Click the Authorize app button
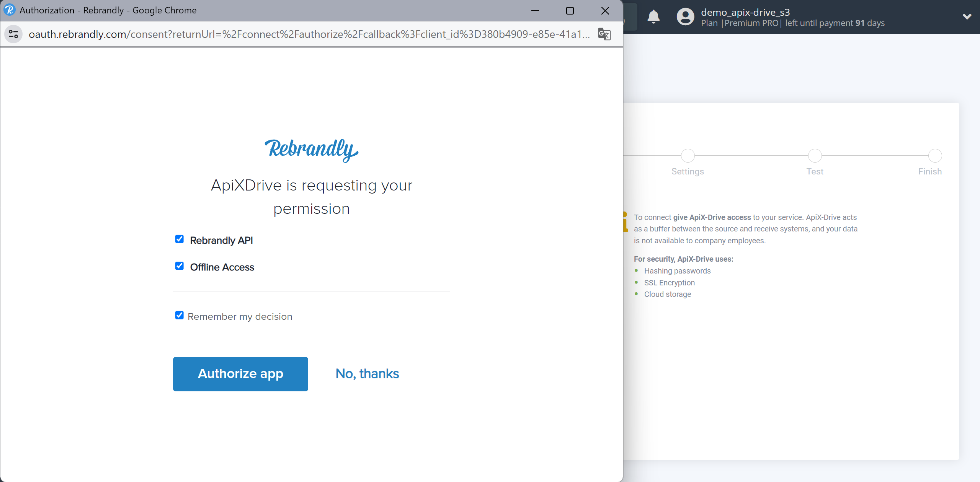Image resolution: width=980 pixels, height=482 pixels. pyautogui.click(x=241, y=374)
